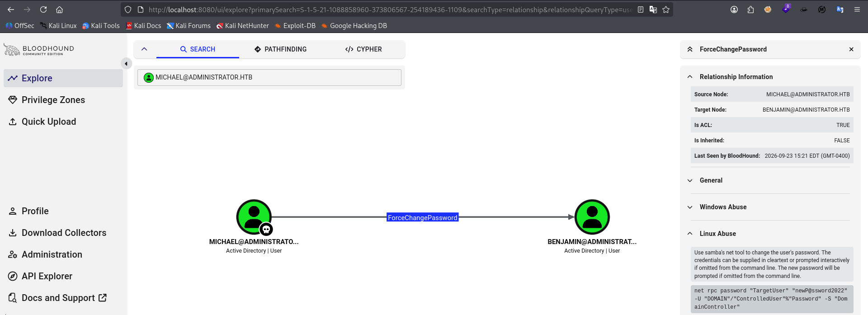Click the Is ACL TRUE row
868x315 pixels.
click(x=772, y=125)
